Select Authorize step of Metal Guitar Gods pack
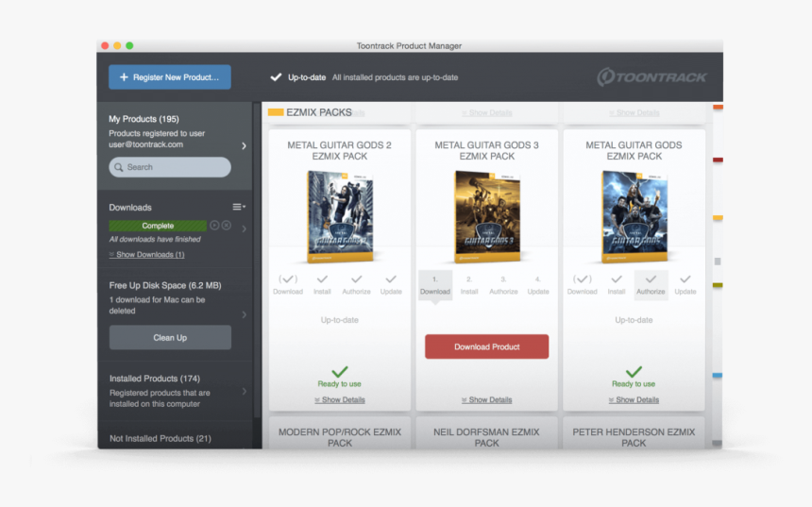This screenshot has height=507, width=812. pos(651,285)
